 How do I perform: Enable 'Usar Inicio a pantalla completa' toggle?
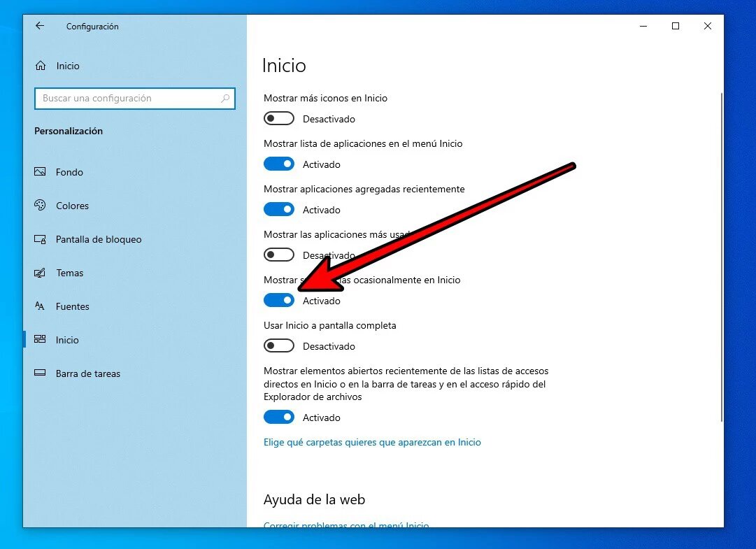279,346
